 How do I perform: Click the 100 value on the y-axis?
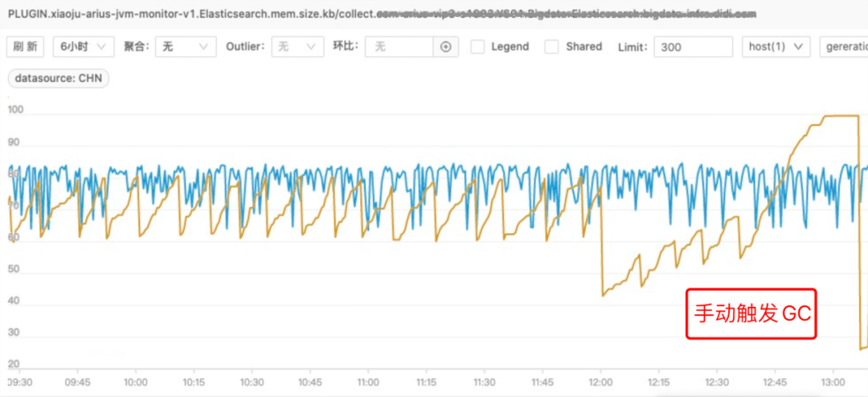click(x=16, y=110)
